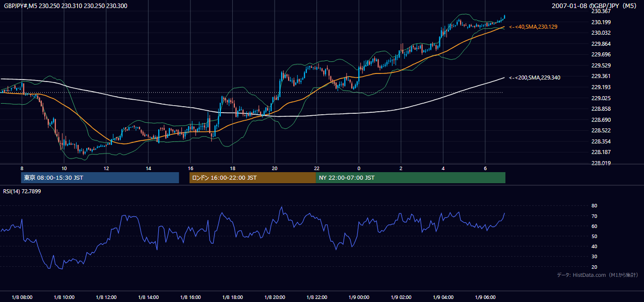The height and width of the screenshot is (302, 644).
Task: Click the 1/9 02:00 bottom time label
Action: (x=401, y=297)
